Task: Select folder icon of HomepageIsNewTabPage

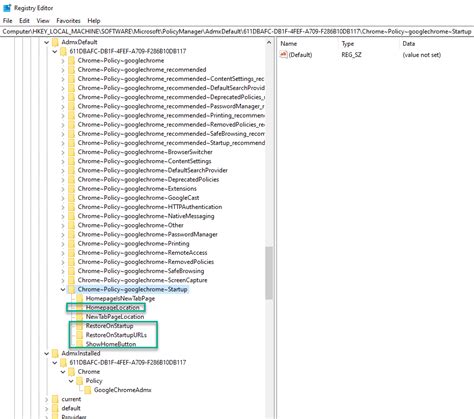Action: coord(79,298)
